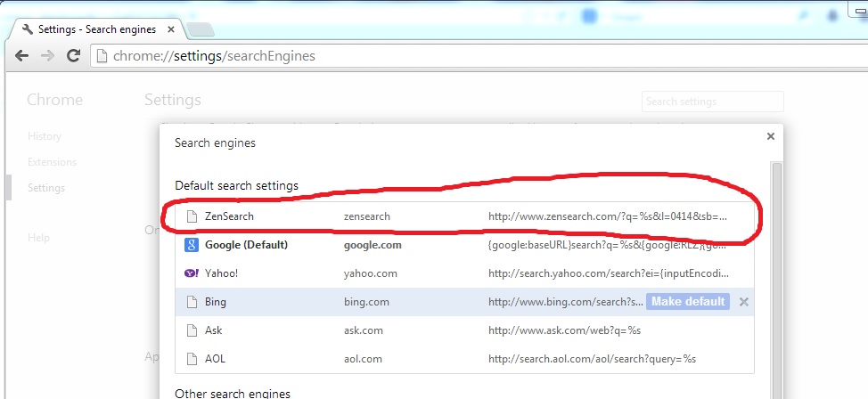This screenshot has width=868, height=399.
Task: Click the AOL page icon
Action: (192, 359)
